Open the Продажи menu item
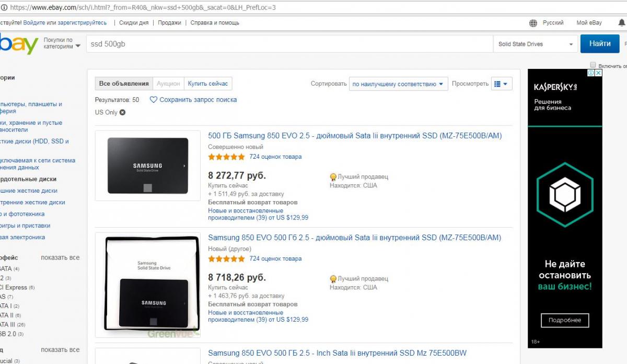The height and width of the screenshot is (364, 627). (169, 23)
